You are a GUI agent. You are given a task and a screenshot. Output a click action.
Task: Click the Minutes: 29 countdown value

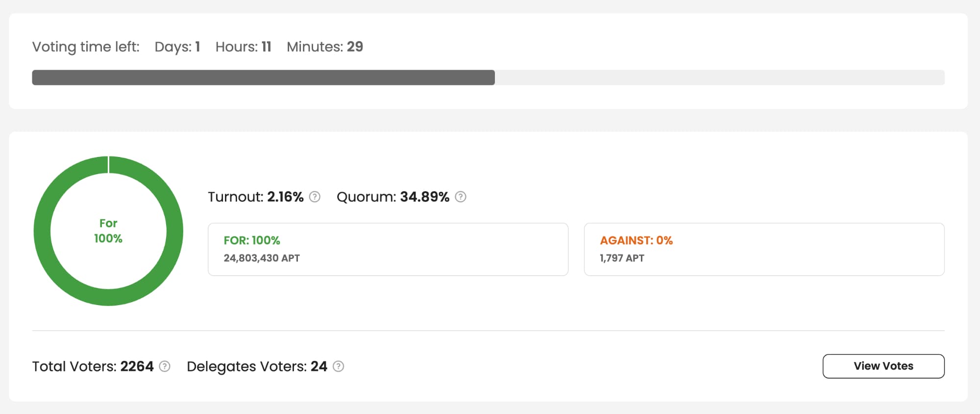click(x=325, y=47)
